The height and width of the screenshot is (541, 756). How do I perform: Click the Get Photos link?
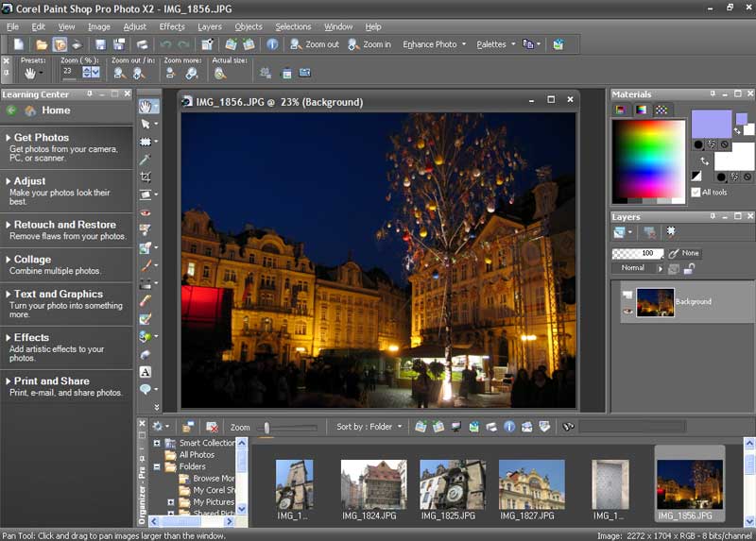(41, 138)
